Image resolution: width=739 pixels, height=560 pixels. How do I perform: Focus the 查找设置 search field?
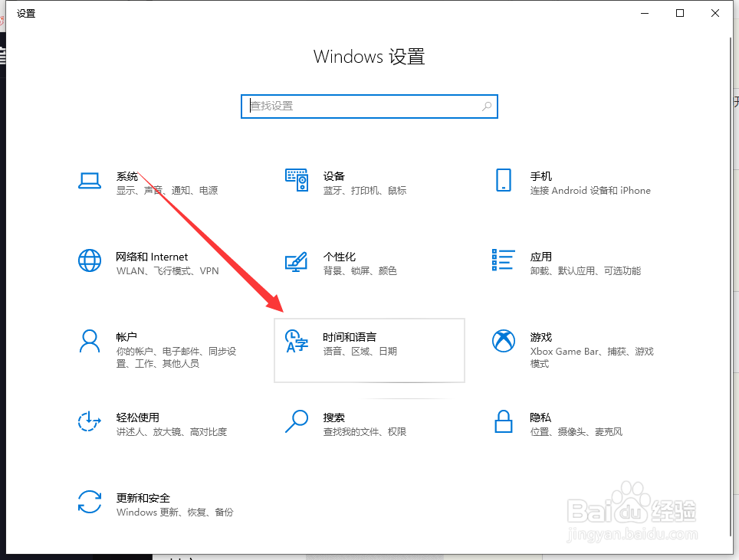click(369, 106)
